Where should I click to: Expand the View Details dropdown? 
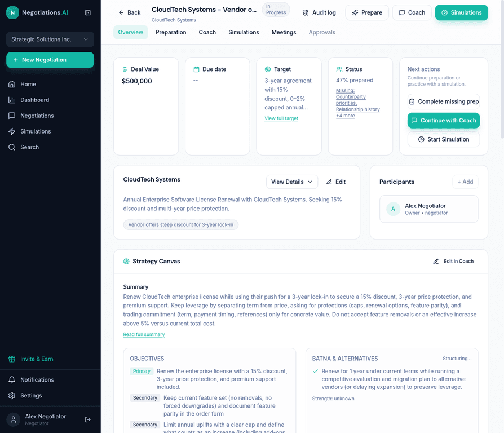[291, 182]
